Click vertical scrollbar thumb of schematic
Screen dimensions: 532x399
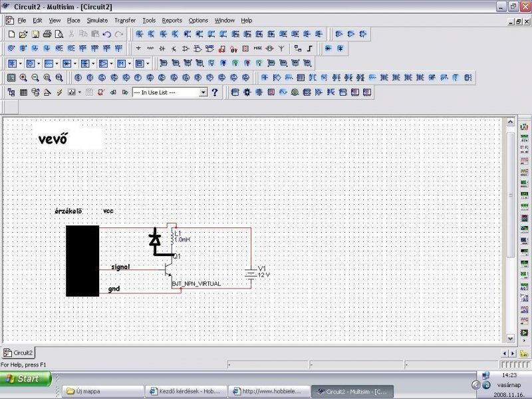tap(510, 195)
